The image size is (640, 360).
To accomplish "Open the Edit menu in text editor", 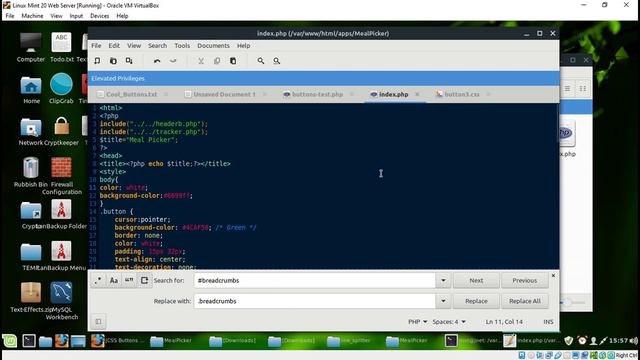I will point(114,45).
